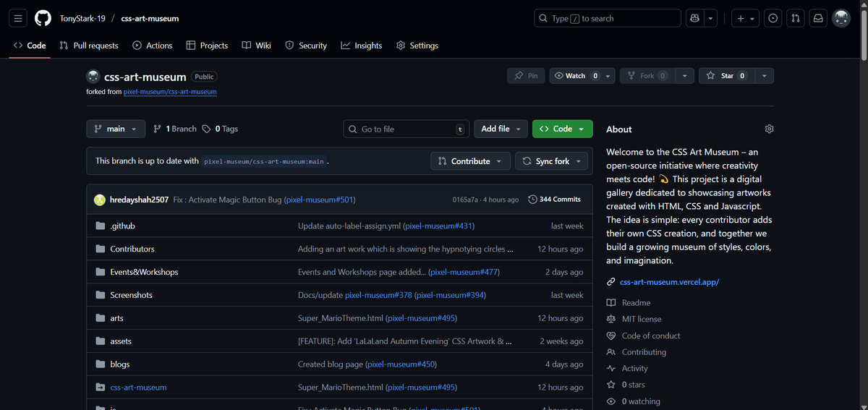Open commit hash 0165a7a
The image size is (868, 410).
pos(467,200)
